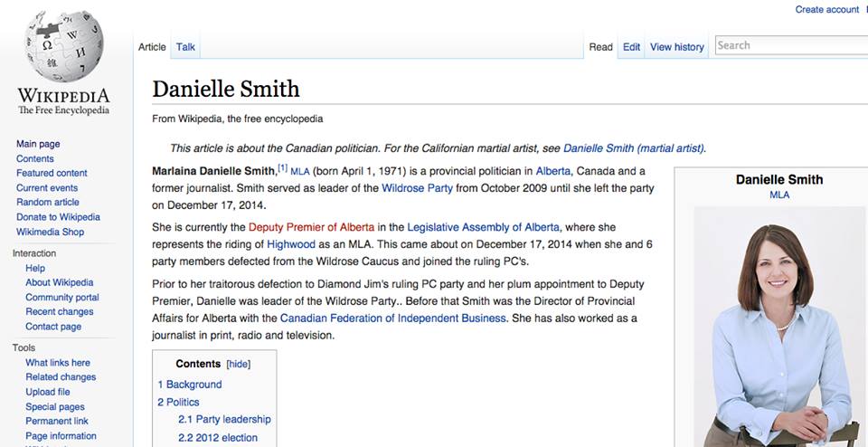868x447 pixels.
Task: Open Related changes tool
Action: tap(61, 377)
